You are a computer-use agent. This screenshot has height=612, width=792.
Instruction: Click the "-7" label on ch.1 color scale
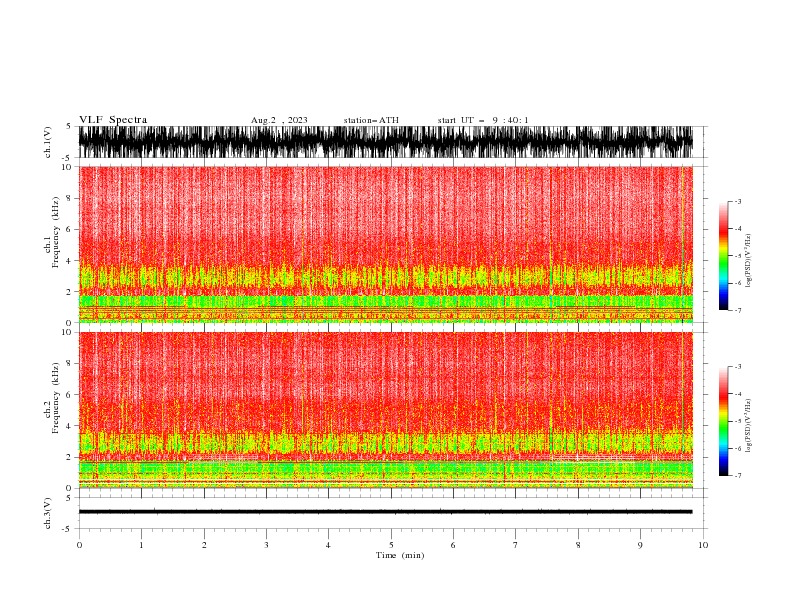click(x=738, y=310)
